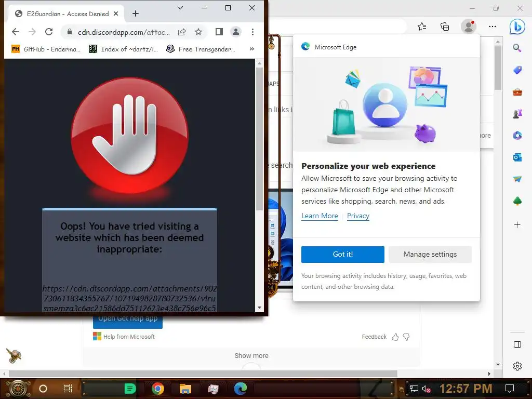Click the Feedback label in Edge
The height and width of the screenshot is (399, 532).
coord(374,337)
